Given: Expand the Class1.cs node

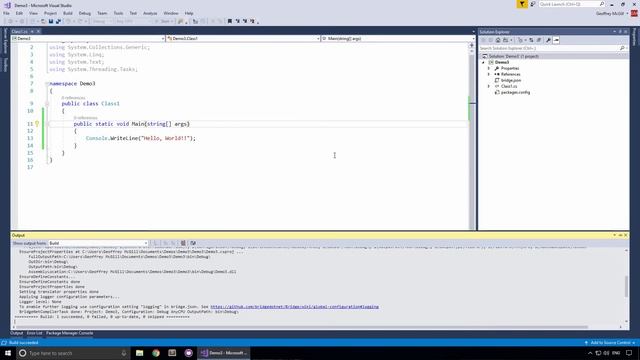Looking at the screenshot, I should [x=489, y=87].
